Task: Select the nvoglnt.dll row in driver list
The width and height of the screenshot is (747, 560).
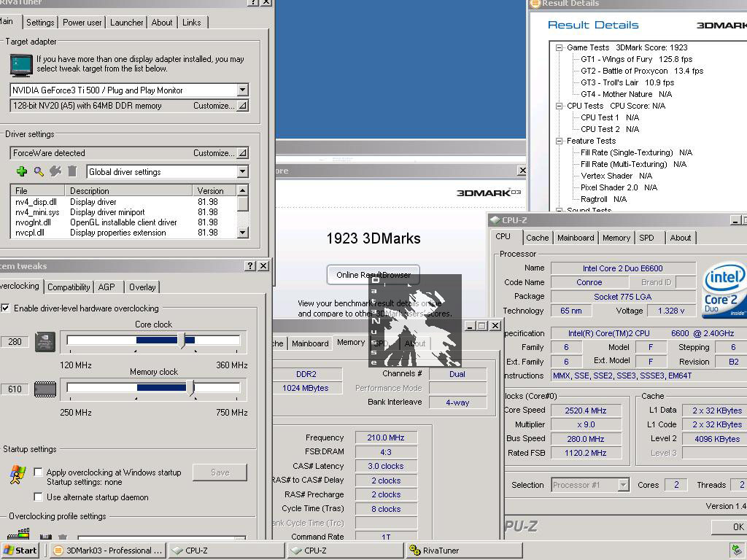Action: (x=123, y=222)
